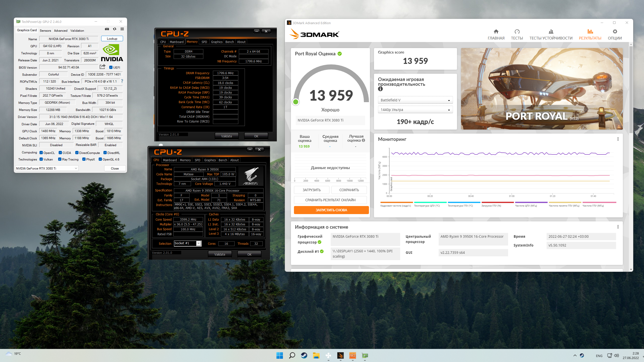Click weather widget showing 19°C
644x362 pixels.
tap(13, 354)
